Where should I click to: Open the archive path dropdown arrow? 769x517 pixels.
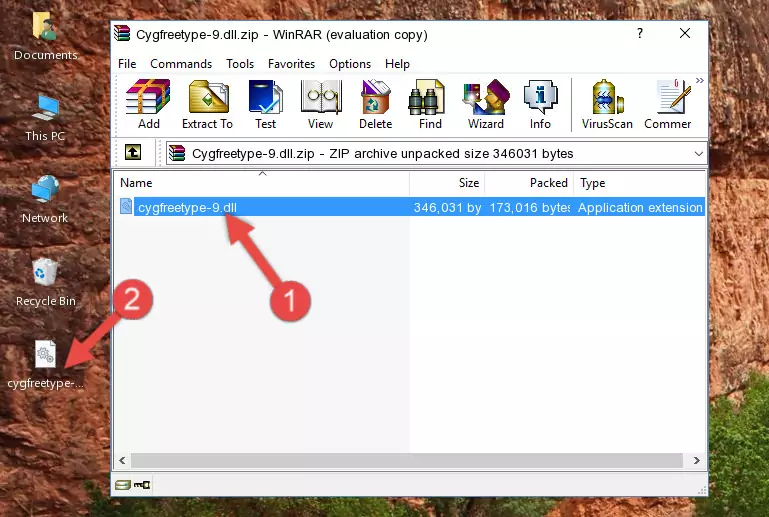point(699,154)
